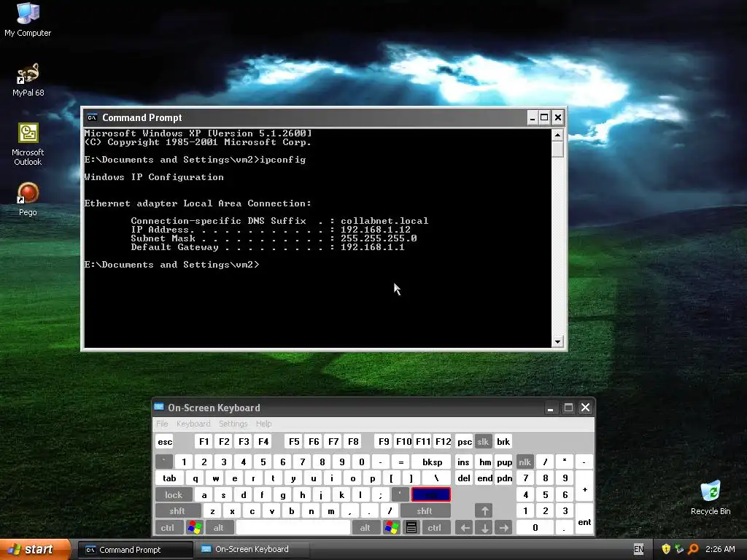Viewport: 747px width, 560px height.
Task: Click the del key
Action: [463, 478]
